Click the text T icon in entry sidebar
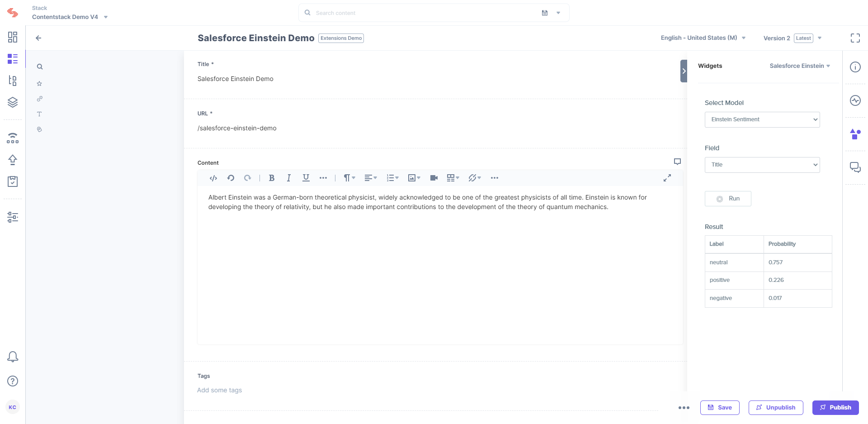This screenshot has width=868, height=424. pos(39,114)
